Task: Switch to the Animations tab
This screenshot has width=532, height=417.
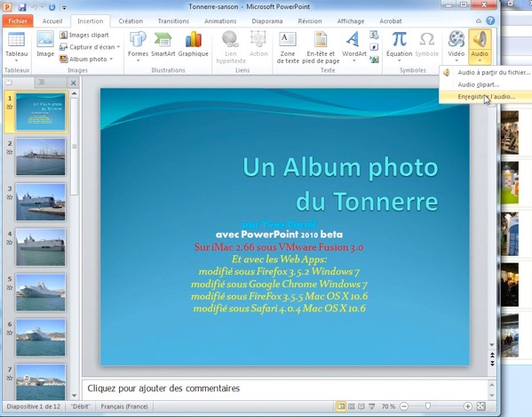Action: click(220, 20)
